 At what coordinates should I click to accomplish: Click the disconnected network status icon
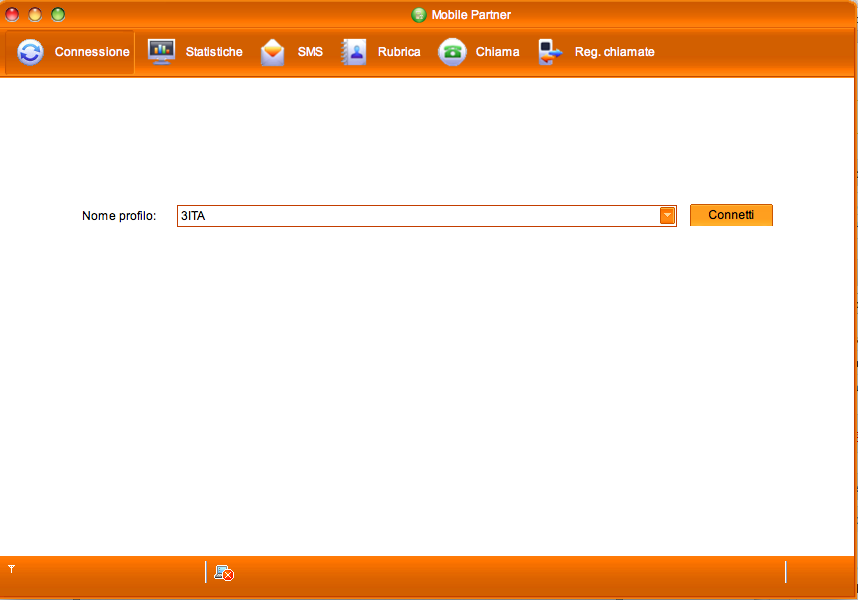224,573
